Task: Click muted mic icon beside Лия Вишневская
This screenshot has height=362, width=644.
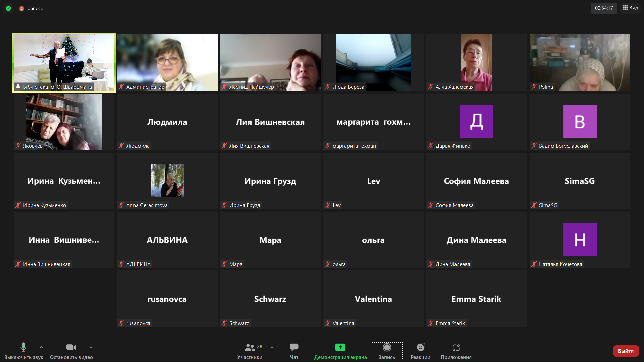Action: click(x=224, y=146)
